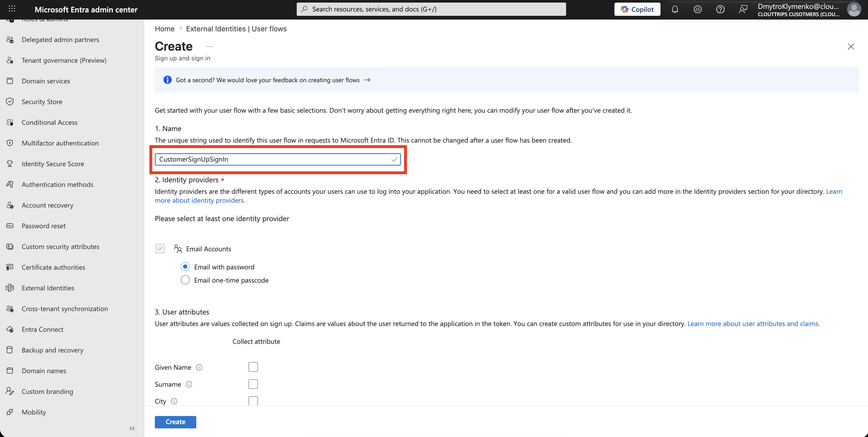Check the Given Name collect attribute box
This screenshot has width=868, height=437.
point(253,367)
